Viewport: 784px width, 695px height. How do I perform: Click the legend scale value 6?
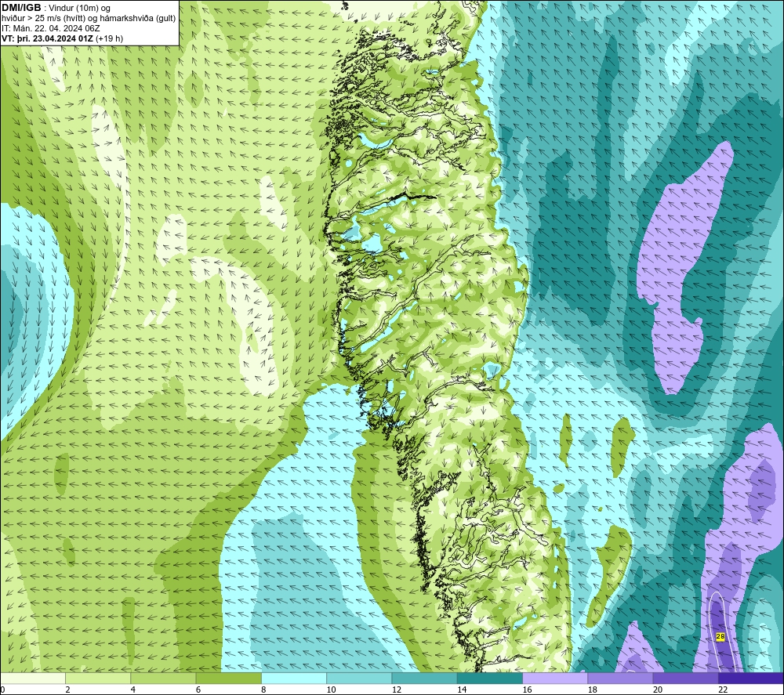198,690
